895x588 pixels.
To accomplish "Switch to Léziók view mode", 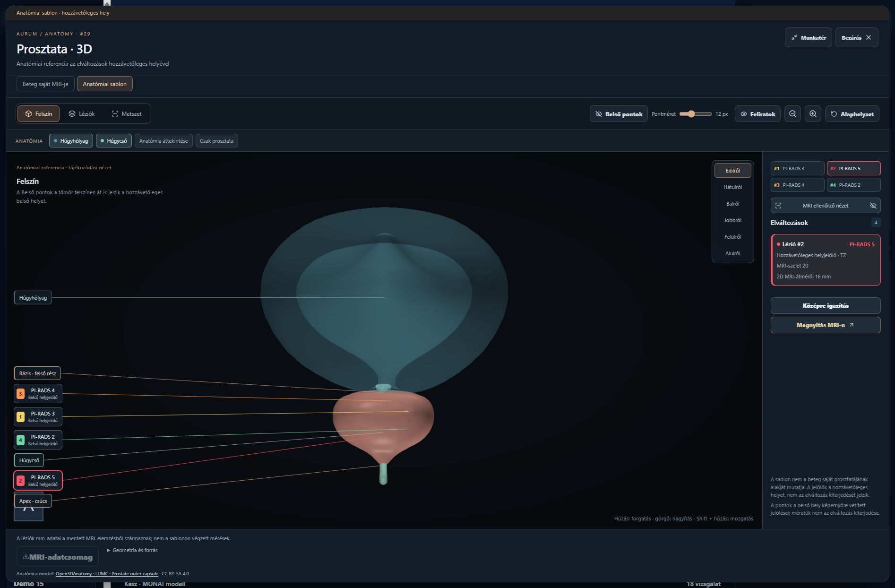I will (81, 114).
